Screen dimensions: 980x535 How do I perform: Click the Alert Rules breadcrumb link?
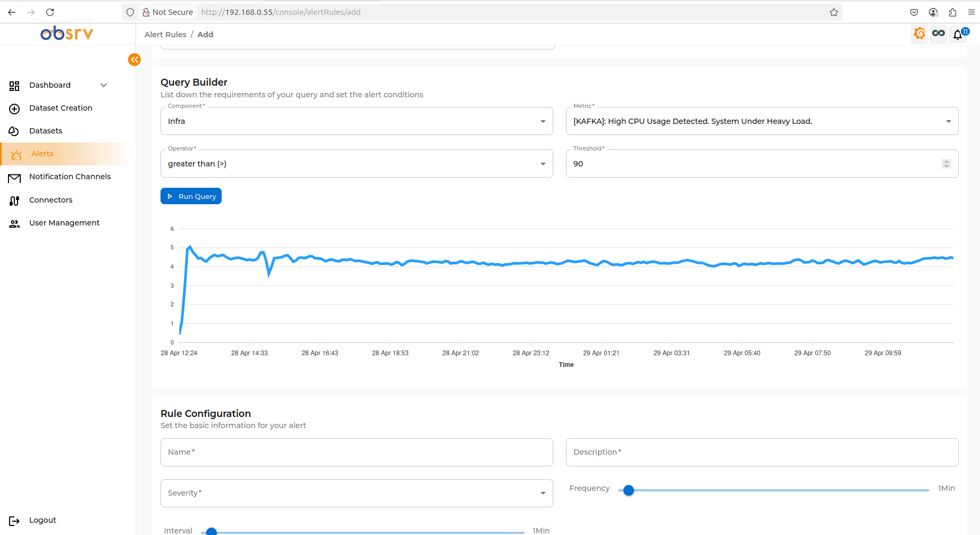165,35
